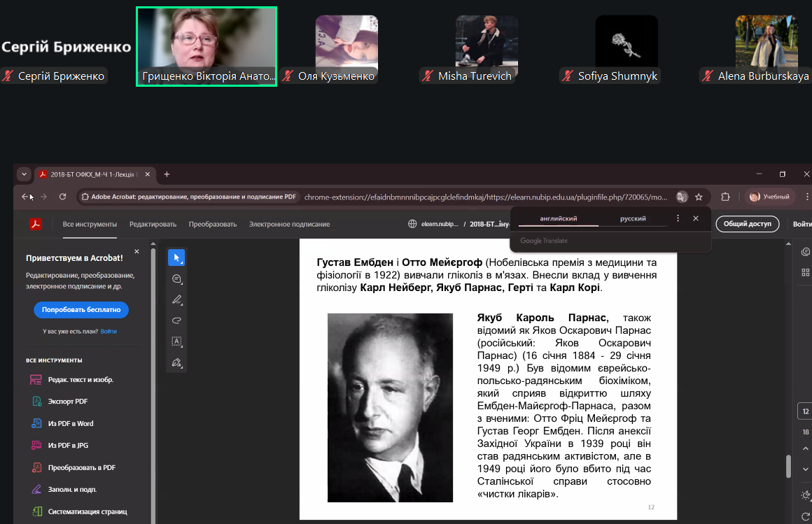The height and width of the screenshot is (524, 812).
Task: Go to the next page down chevron
Action: click(x=806, y=468)
